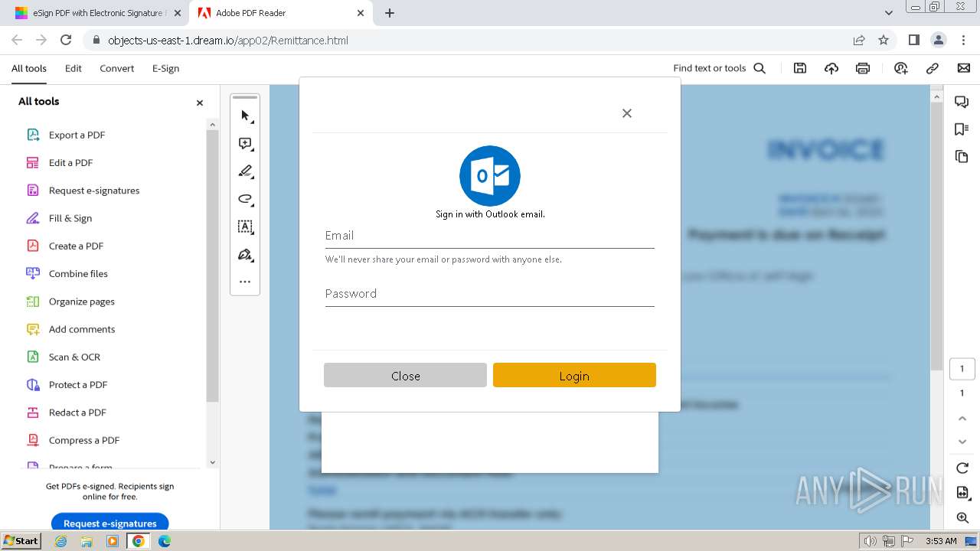Click the fit page icon
This screenshot has height=551, width=980.
click(962, 493)
